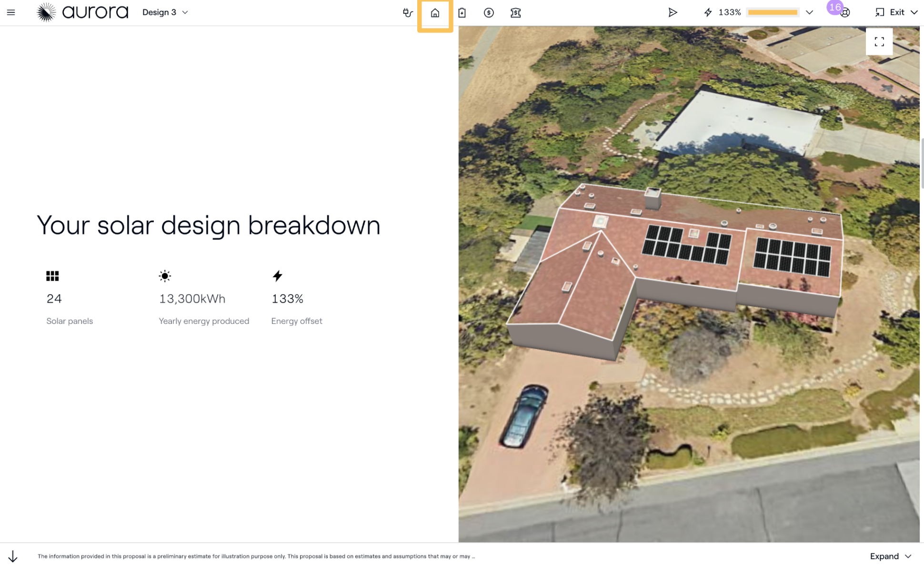The width and height of the screenshot is (924, 566).
Task: Enter fullscreen on the 3D view
Action: point(879,42)
